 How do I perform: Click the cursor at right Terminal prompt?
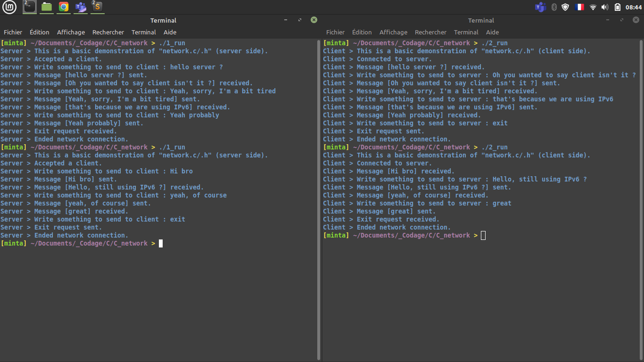pos(483,236)
